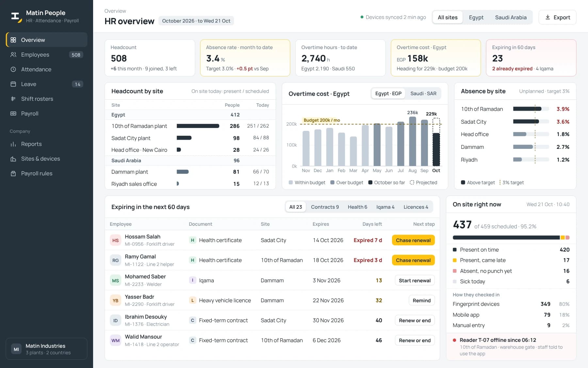588x368 pixels.
Task: Open the Iqama 4 tab
Action: click(385, 207)
